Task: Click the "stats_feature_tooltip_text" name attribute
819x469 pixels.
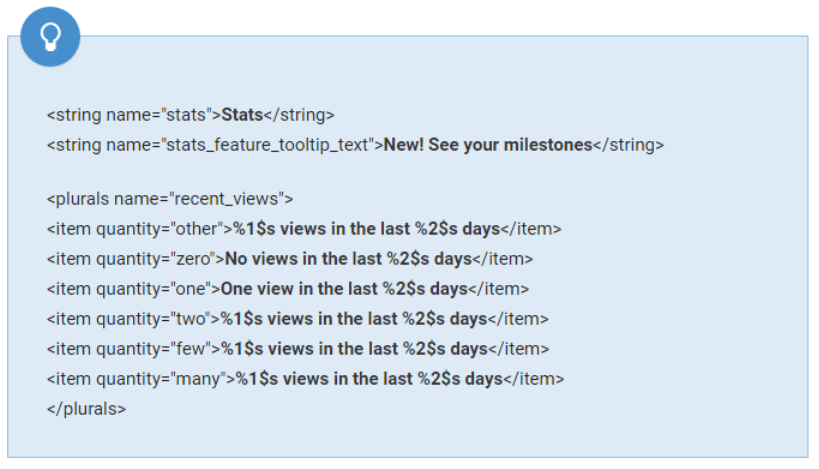Action: click(268, 145)
